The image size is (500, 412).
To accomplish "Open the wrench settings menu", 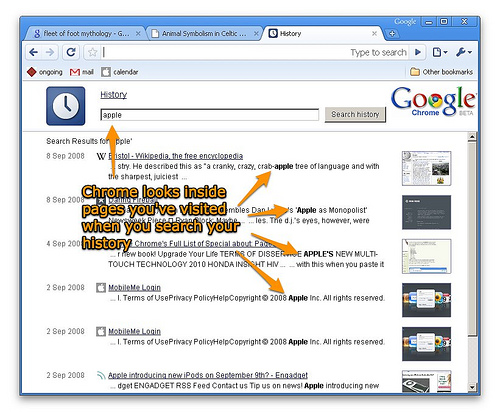I will point(464,52).
